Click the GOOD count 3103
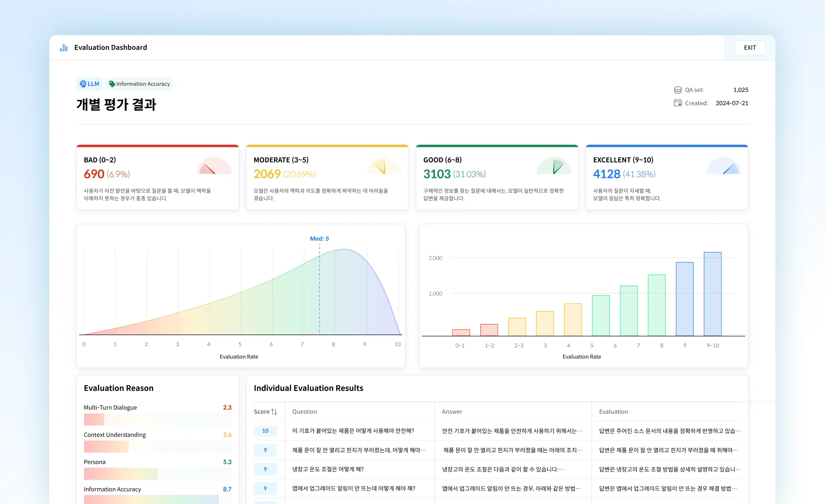This screenshot has width=825, height=504. (437, 174)
